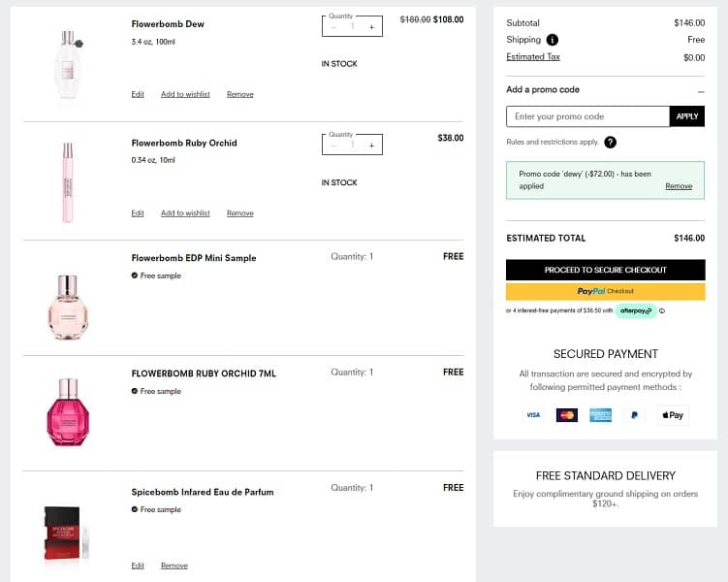
Task: Click the promo code input field
Action: coord(587,116)
